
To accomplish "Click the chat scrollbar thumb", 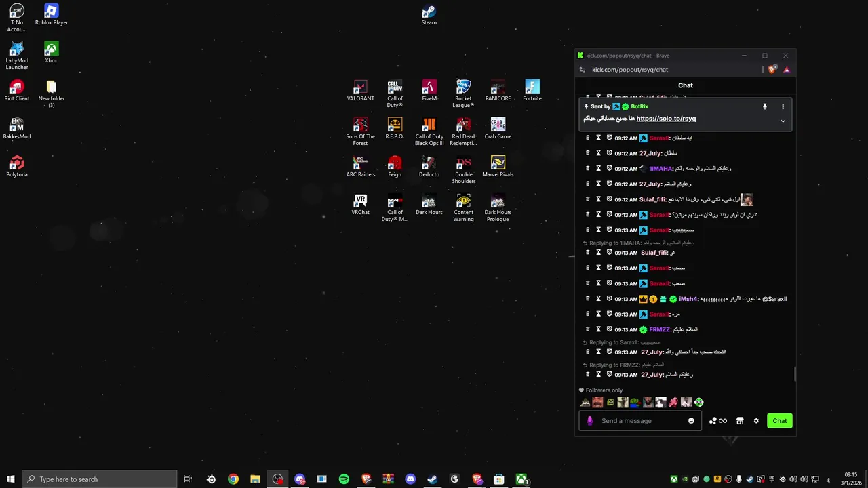I will 794,374.
